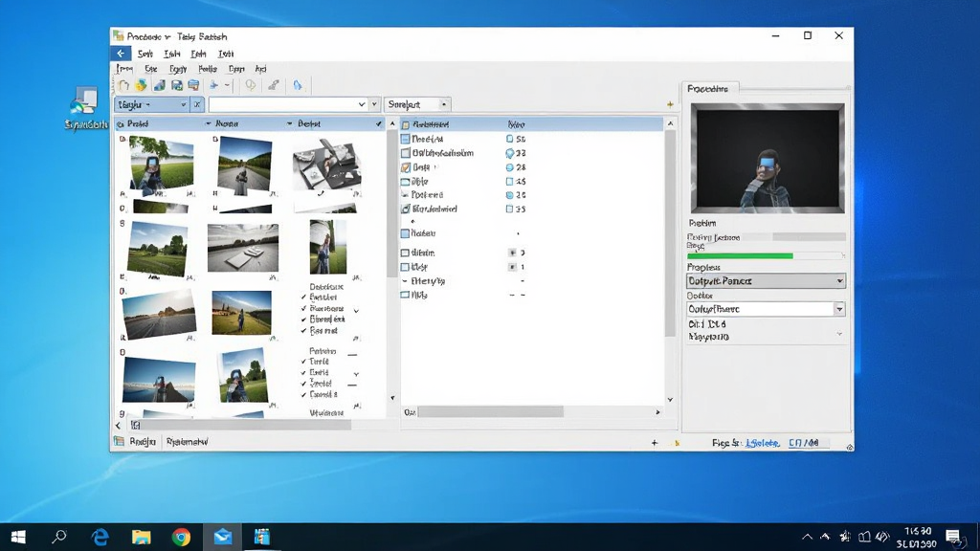
Task: Open the wide empty combo box's dropdown arrow
Action: click(x=361, y=104)
